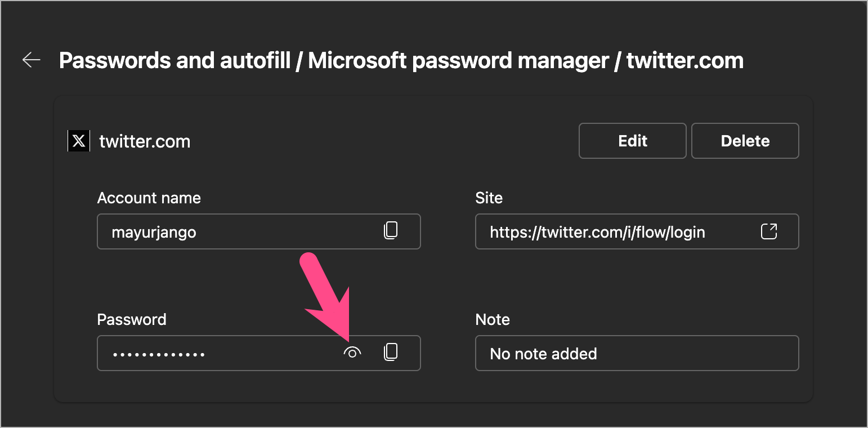Click the Password label text
868x428 pixels.
[x=132, y=320]
